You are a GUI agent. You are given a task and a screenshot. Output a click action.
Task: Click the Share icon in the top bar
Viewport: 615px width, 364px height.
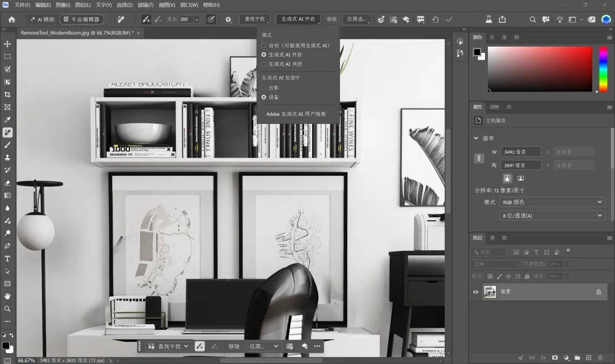click(502, 19)
